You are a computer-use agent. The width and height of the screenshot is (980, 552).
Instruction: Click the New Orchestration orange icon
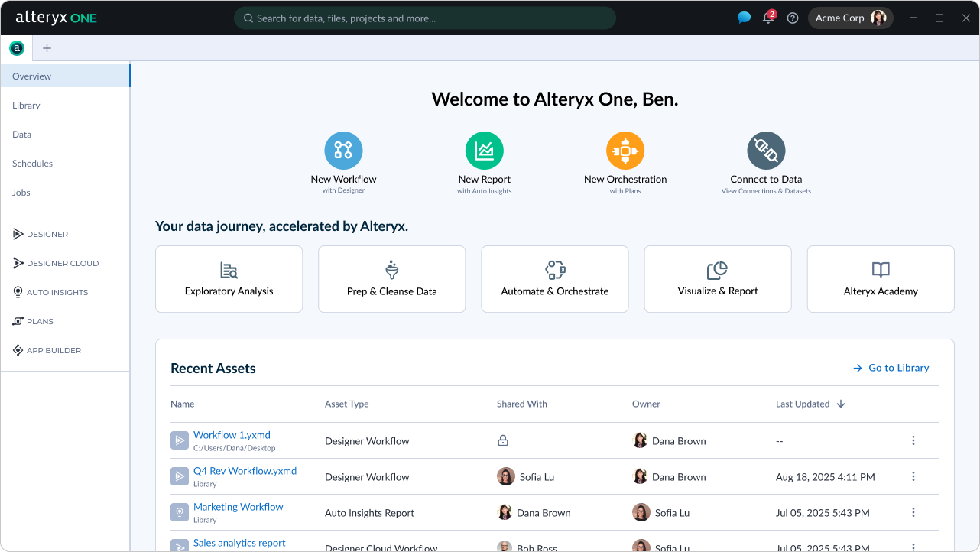(x=625, y=150)
